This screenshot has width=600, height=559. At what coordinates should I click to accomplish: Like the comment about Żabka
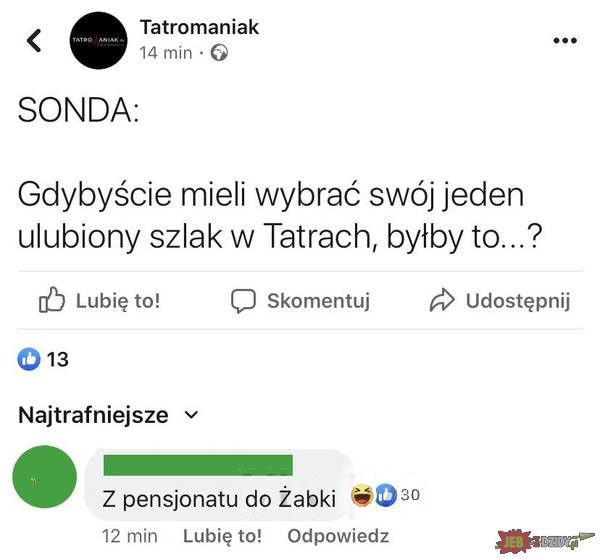[x=222, y=536]
